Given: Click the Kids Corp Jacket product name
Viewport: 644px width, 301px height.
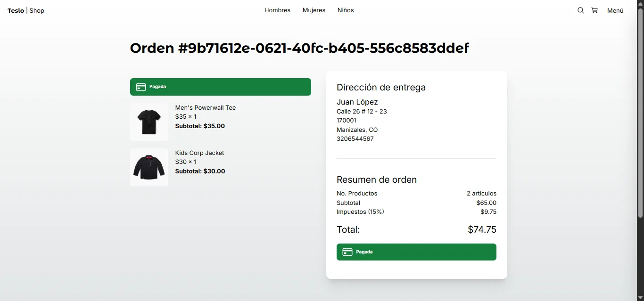Looking at the screenshot, I should point(199,153).
